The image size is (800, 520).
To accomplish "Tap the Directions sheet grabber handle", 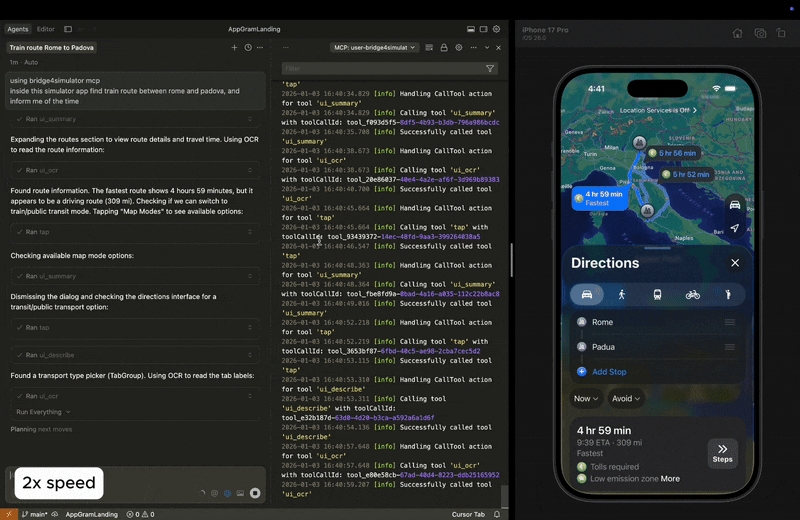I will click(657, 249).
